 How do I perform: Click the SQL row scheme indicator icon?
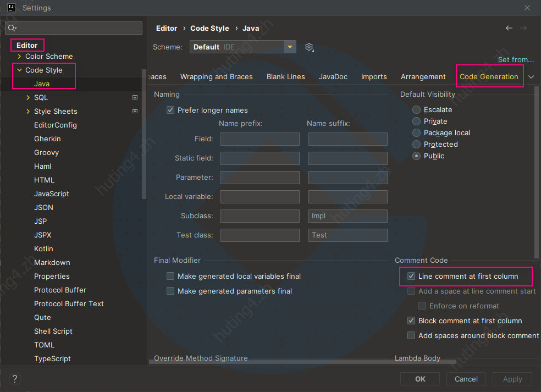(x=135, y=98)
